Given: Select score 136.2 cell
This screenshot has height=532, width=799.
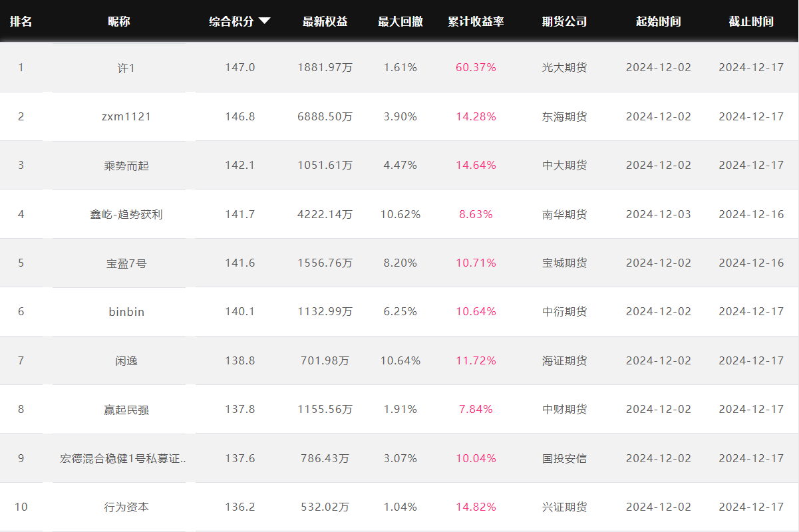Looking at the screenshot, I should coord(240,507).
